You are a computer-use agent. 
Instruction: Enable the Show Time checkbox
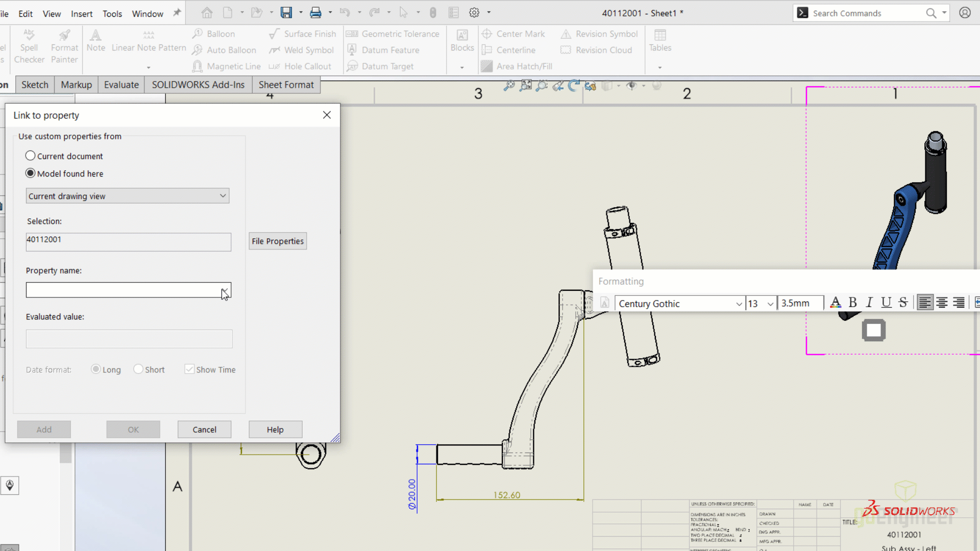click(188, 369)
